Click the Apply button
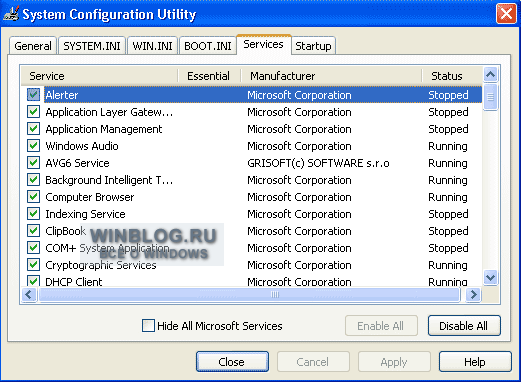Image resolution: width=521 pixels, height=382 pixels. [x=394, y=362]
